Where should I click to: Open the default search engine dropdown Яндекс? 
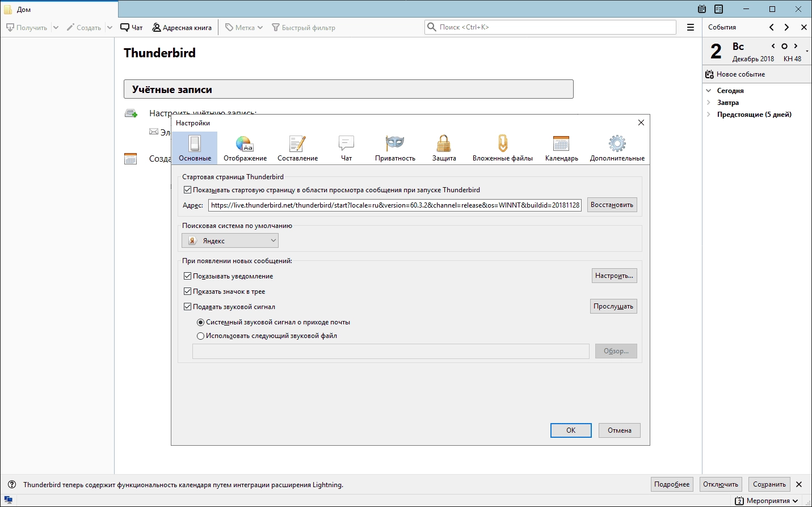230,240
